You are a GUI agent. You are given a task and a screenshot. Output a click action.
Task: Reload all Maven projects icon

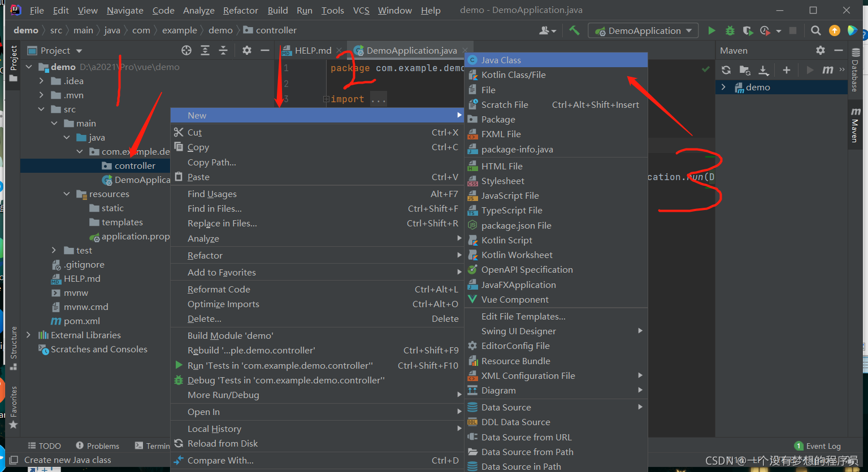click(x=726, y=70)
